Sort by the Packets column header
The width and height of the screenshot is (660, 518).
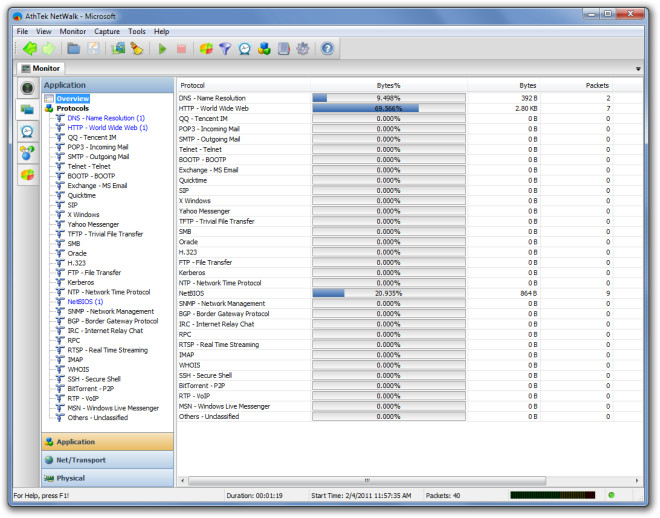576,85
